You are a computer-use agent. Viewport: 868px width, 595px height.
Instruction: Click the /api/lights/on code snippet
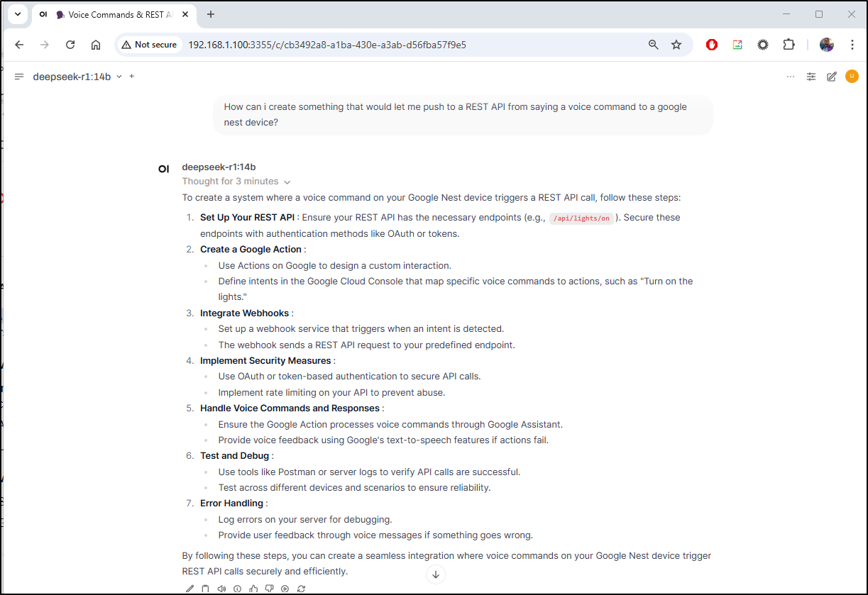coord(581,218)
